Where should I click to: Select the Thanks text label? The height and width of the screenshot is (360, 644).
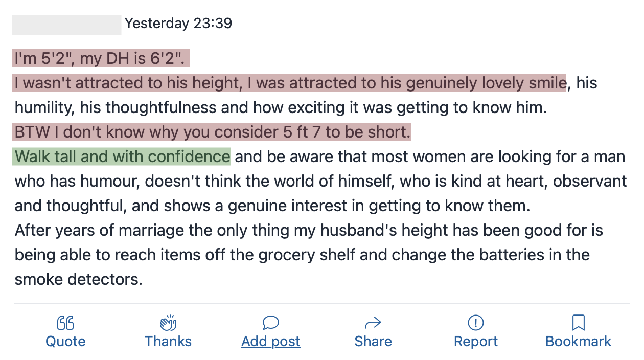168,342
